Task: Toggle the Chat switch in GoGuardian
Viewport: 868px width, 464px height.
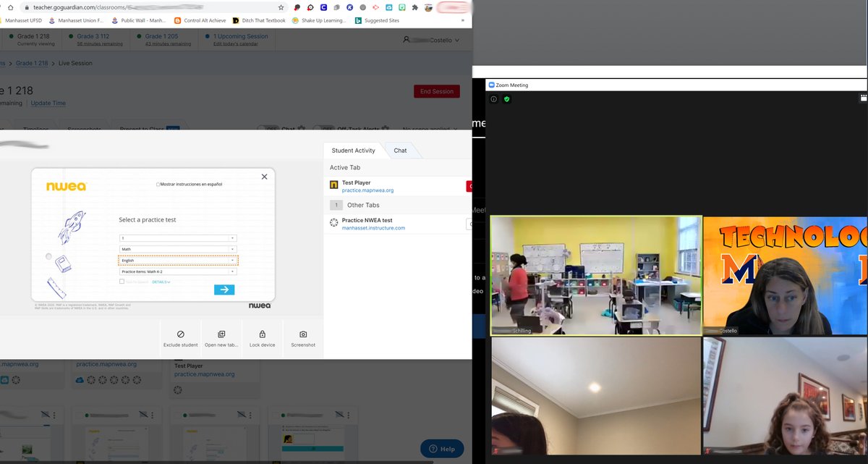Action: tap(269, 129)
